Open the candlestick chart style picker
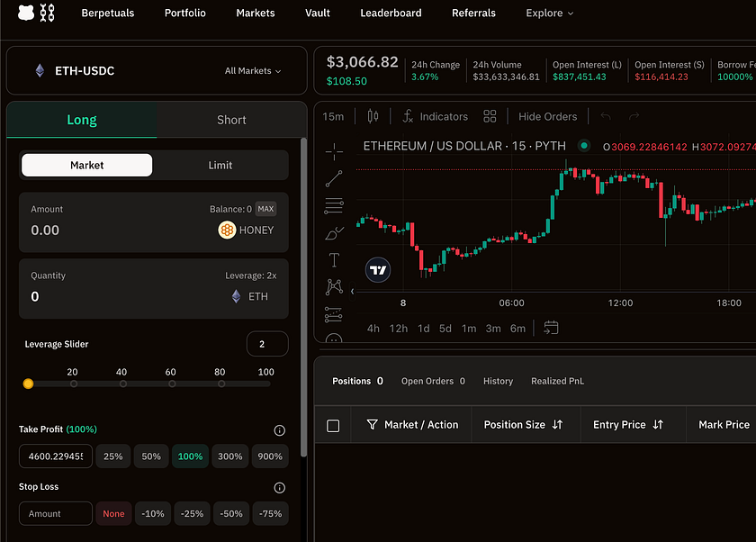 pos(373,116)
